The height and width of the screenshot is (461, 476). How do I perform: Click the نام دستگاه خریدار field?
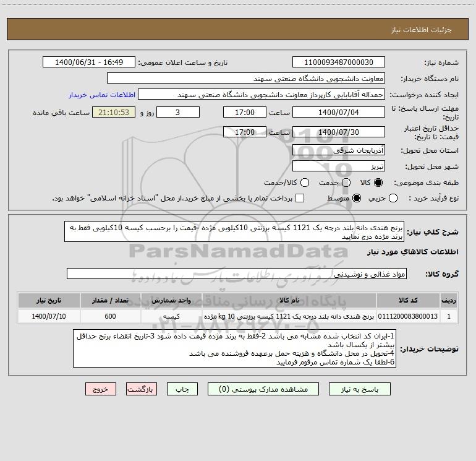tap(246, 79)
